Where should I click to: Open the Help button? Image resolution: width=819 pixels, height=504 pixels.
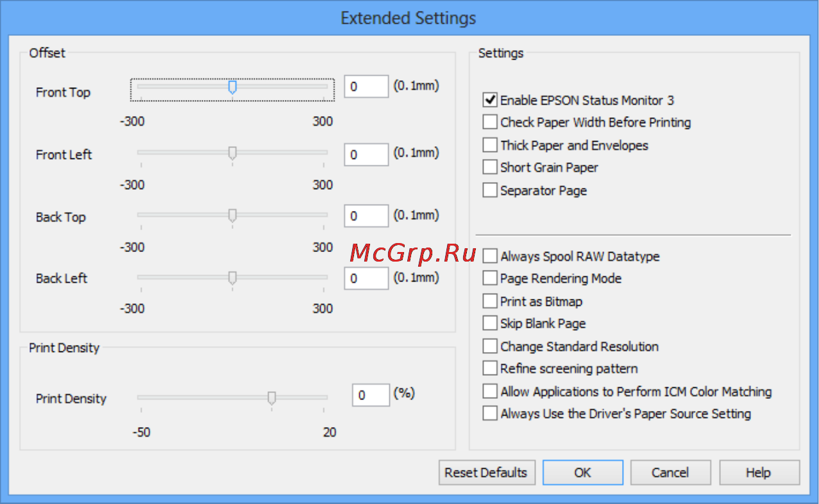click(x=759, y=473)
